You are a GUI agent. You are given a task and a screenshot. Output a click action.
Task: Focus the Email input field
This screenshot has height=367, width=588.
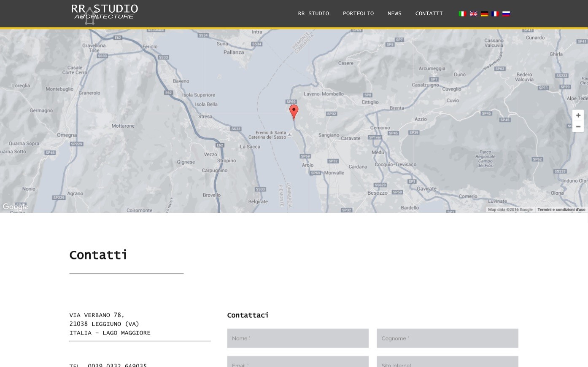coord(298,362)
